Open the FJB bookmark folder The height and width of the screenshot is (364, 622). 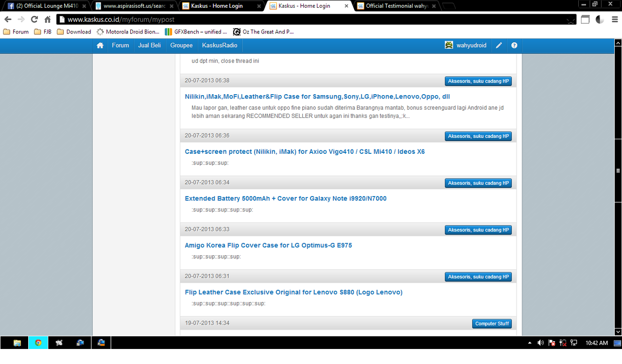(43, 32)
